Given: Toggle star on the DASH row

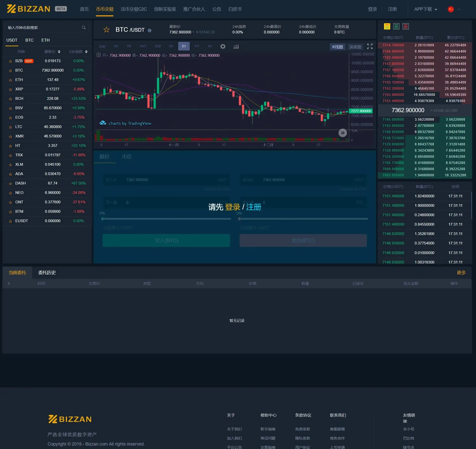Looking at the screenshot, I should 10,184.
